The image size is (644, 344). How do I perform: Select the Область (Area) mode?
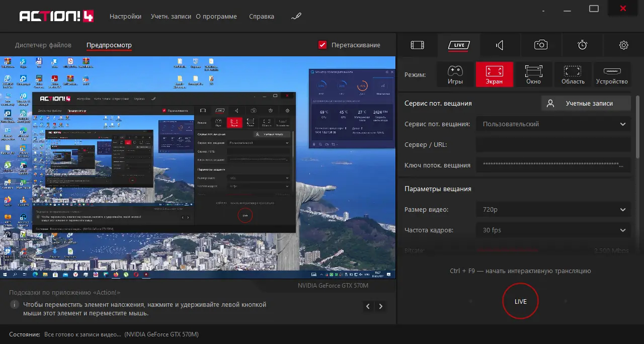pos(573,74)
